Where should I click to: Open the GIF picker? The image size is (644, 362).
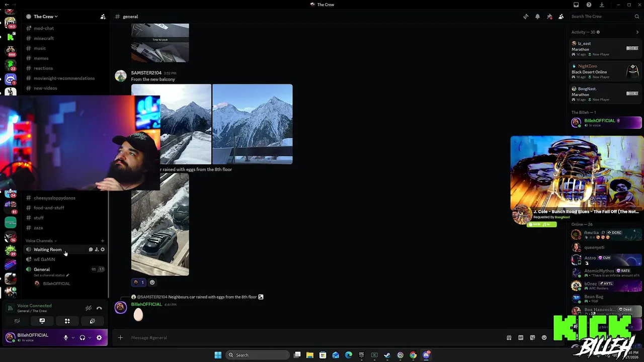pos(521,338)
